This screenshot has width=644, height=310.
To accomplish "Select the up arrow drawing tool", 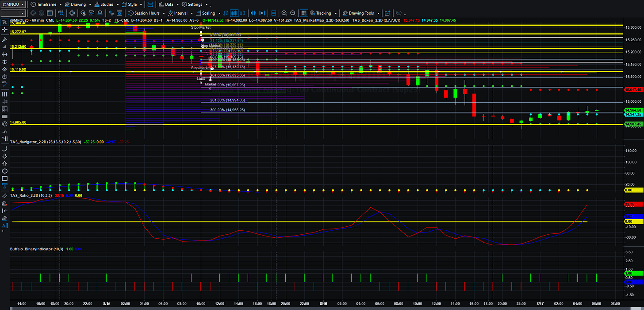I will click(x=5, y=163).
